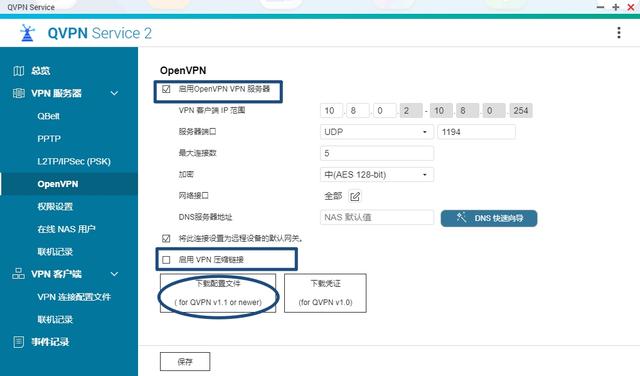Minimize the QVPN Service window
The height and width of the screenshot is (376, 640).
coord(600,7)
